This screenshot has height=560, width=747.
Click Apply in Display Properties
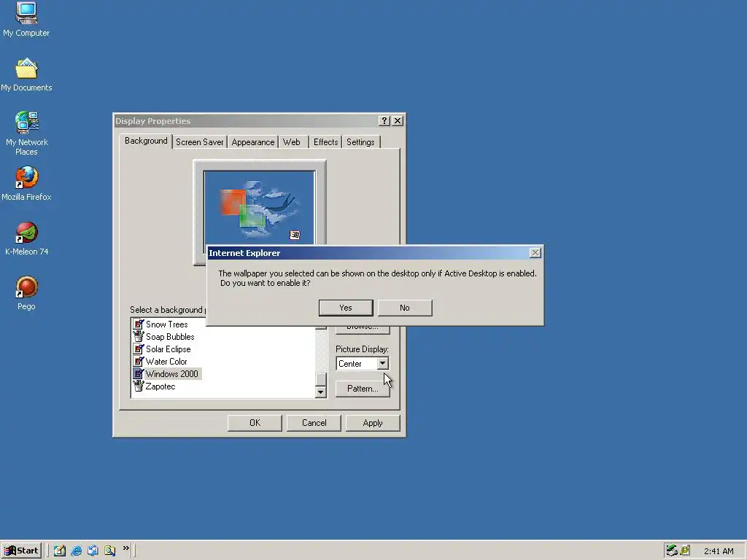coord(373,423)
